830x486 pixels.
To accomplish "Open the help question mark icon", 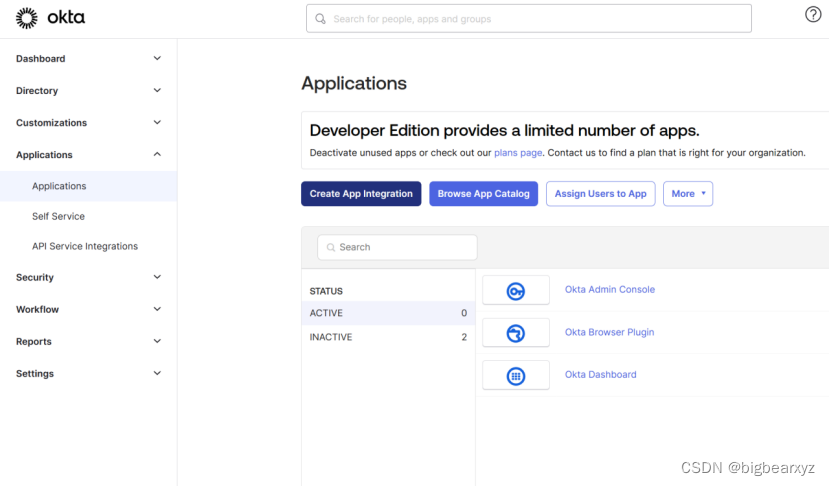I will pos(813,14).
